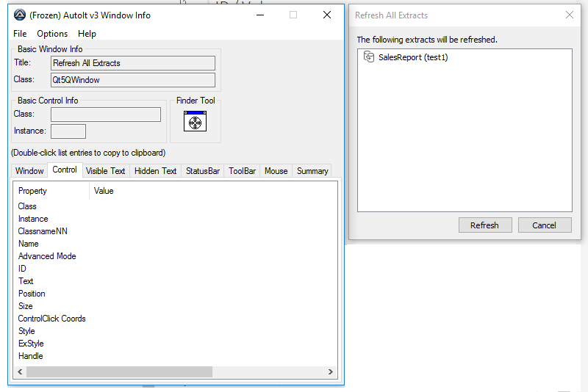Click the AutoIt logo in title bar

[20, 15]
